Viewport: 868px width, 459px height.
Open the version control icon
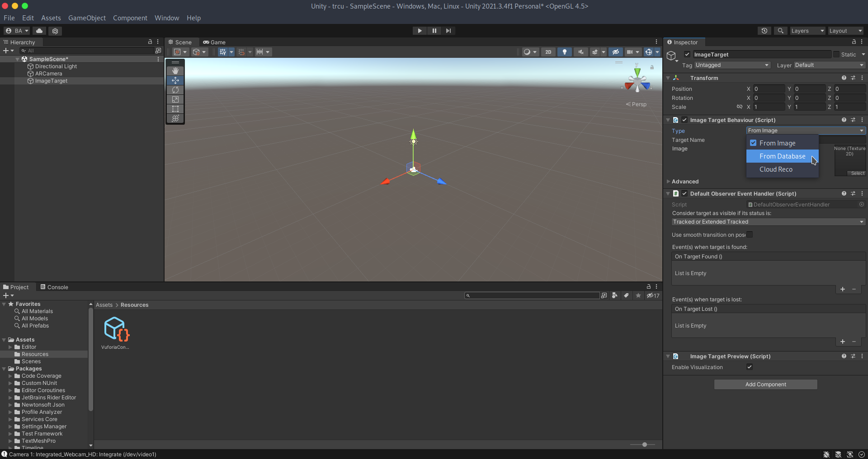[x=55, y=31]
